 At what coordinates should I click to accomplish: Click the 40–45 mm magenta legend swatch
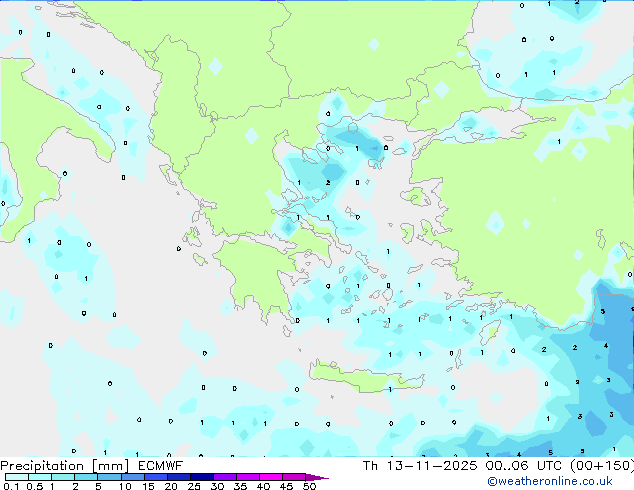point(271,477)
